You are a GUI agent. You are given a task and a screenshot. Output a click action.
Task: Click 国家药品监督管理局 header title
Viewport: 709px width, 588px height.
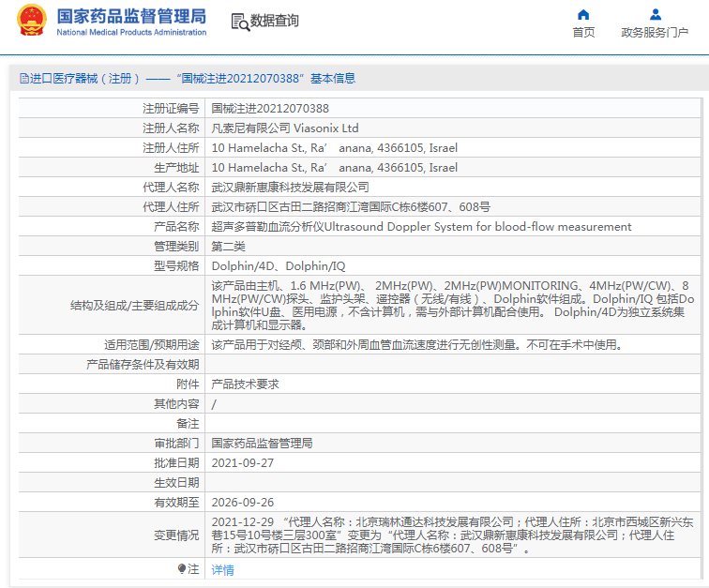tap(131, 16)
